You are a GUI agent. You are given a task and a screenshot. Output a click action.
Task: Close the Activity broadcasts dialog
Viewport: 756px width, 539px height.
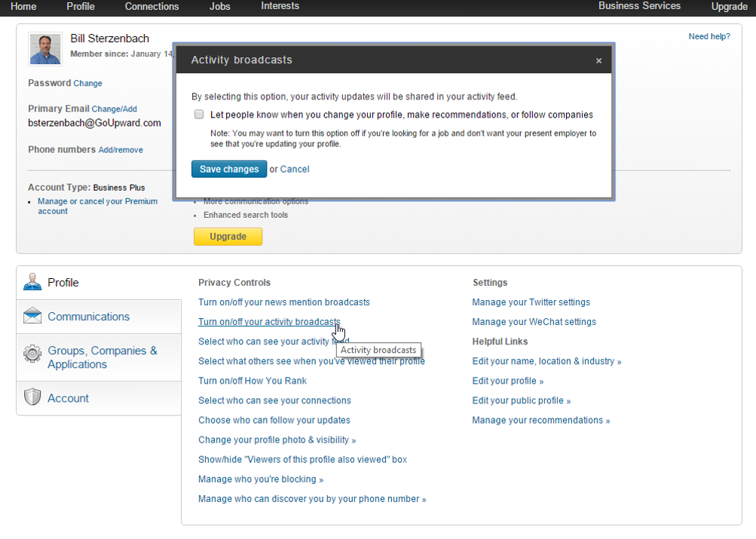coord(598,61)
